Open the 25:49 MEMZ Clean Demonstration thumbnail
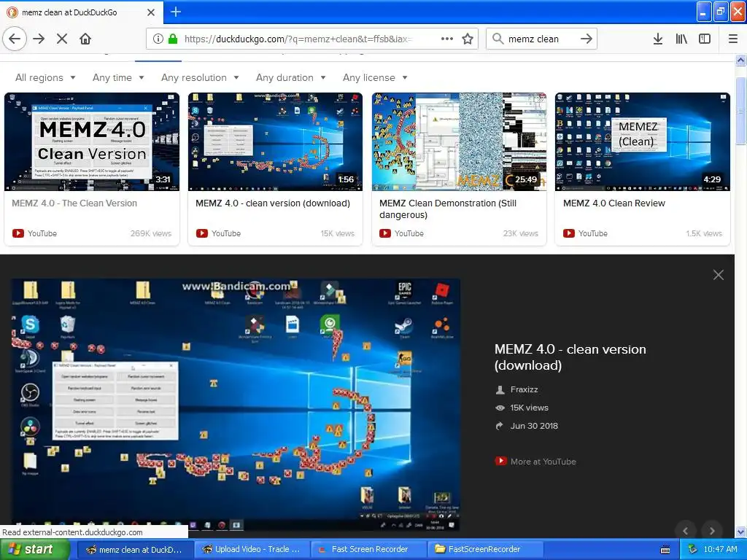This screenshot has width=747, height=560. click(x=460, y=142)
